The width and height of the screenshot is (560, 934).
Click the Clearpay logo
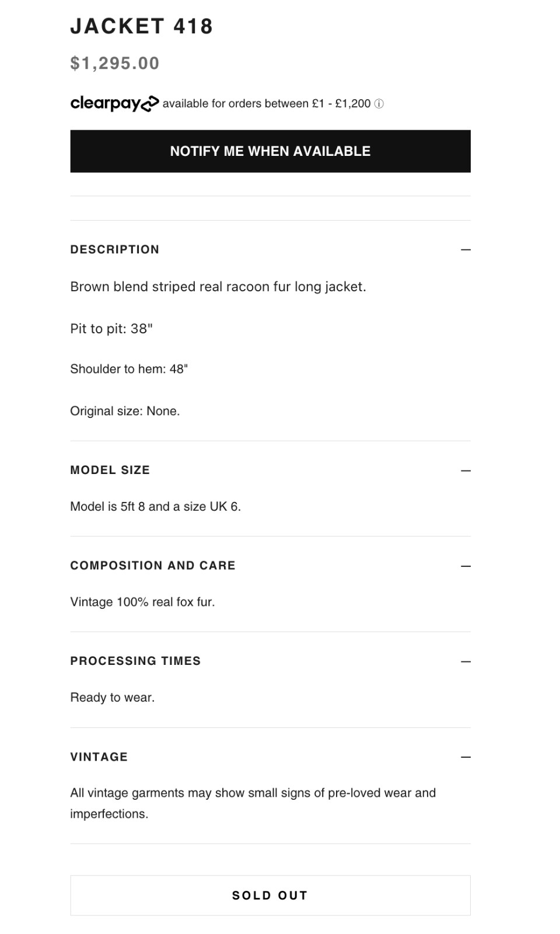point(114,103)
